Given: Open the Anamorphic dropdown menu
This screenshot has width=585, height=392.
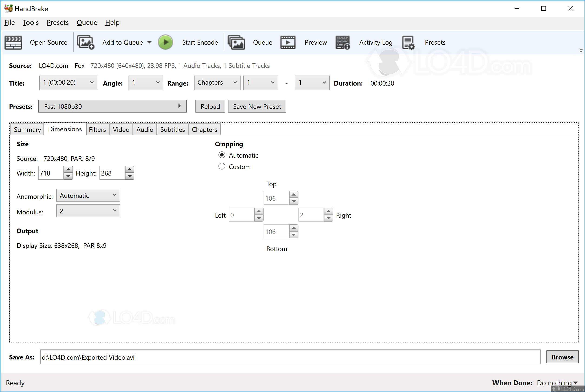Looking at the screenshot, I should (87, 196).
